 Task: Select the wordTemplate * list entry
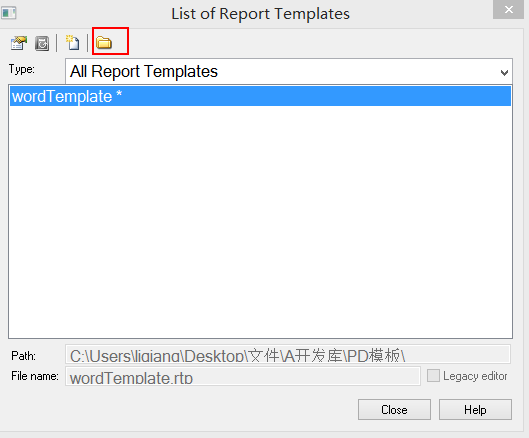click(260, 96)
